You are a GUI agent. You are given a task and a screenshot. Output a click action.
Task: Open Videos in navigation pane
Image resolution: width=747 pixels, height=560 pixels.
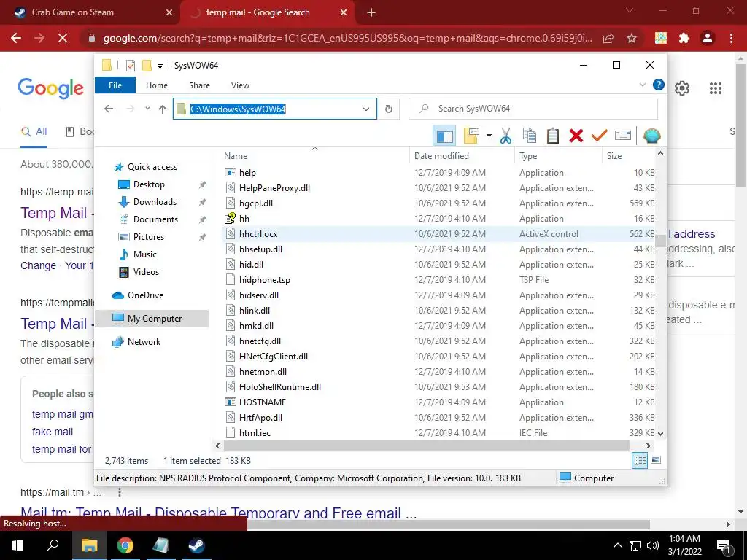(146, 272)
